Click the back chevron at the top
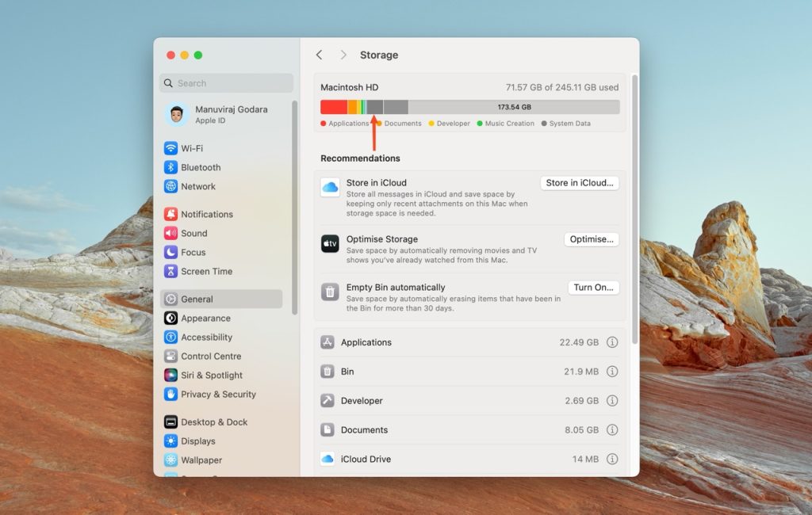Screen dimensions: 812x515 pyautogui.click(x=320, y=55)
